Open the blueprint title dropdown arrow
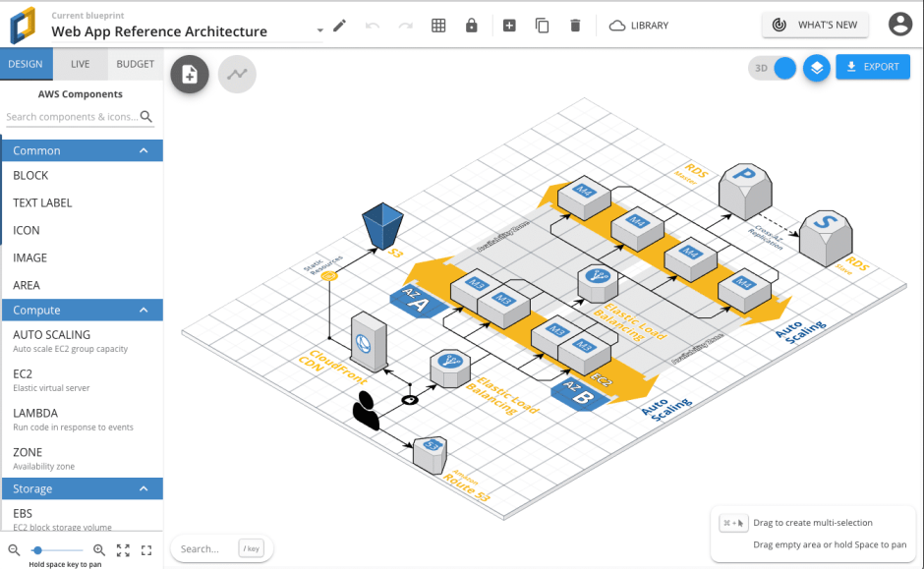This screenshot has width=924, height=569. pyautogui.click(x=318, y=30)
